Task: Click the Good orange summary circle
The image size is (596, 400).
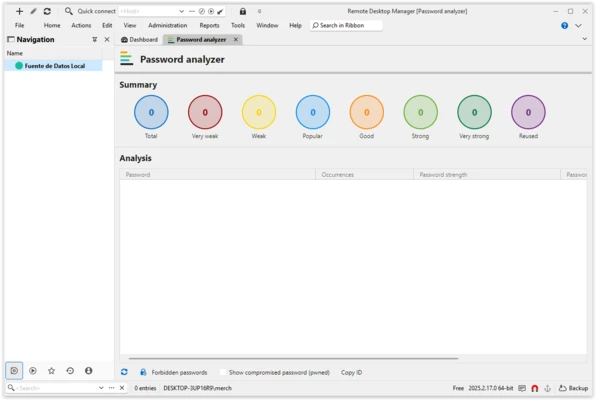Action: click(x=367, y=112)
